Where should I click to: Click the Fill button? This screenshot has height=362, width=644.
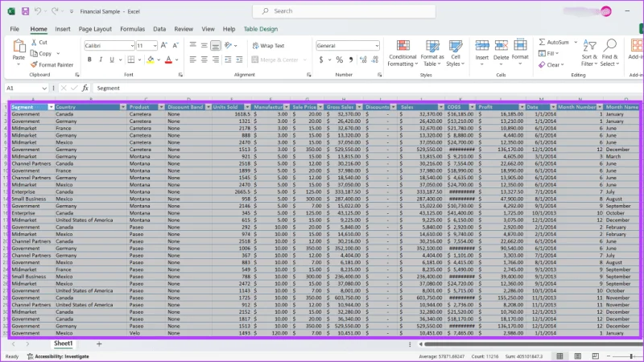coord(548,53)
